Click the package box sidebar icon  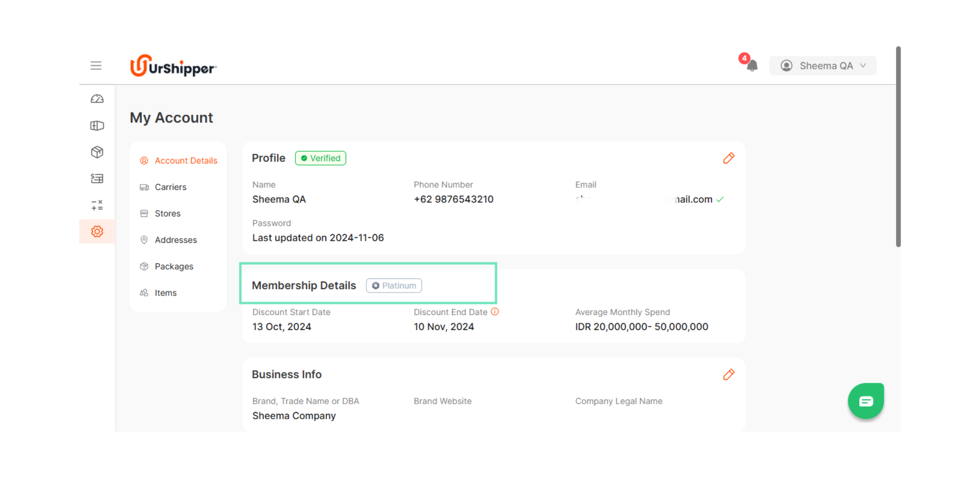(97, 152)
